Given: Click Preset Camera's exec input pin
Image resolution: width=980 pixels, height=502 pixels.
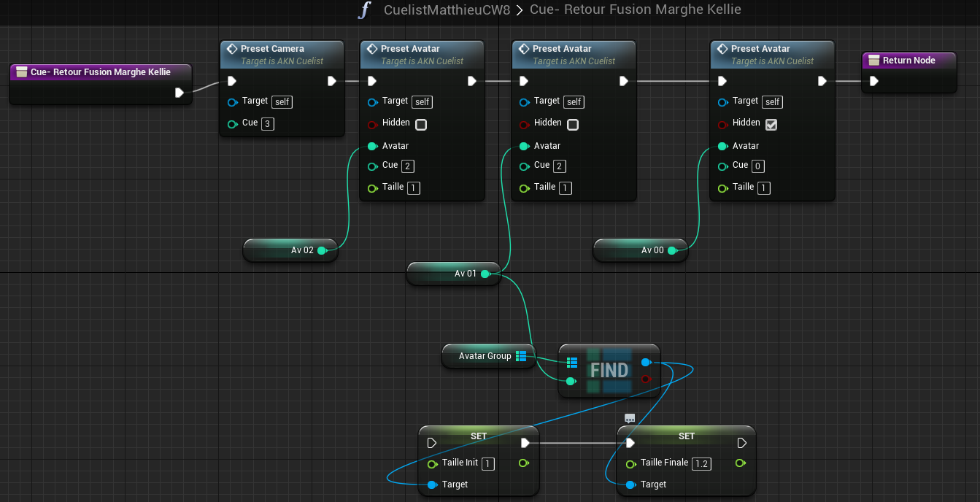Looking at the screenshot, I should pos(232,81).
